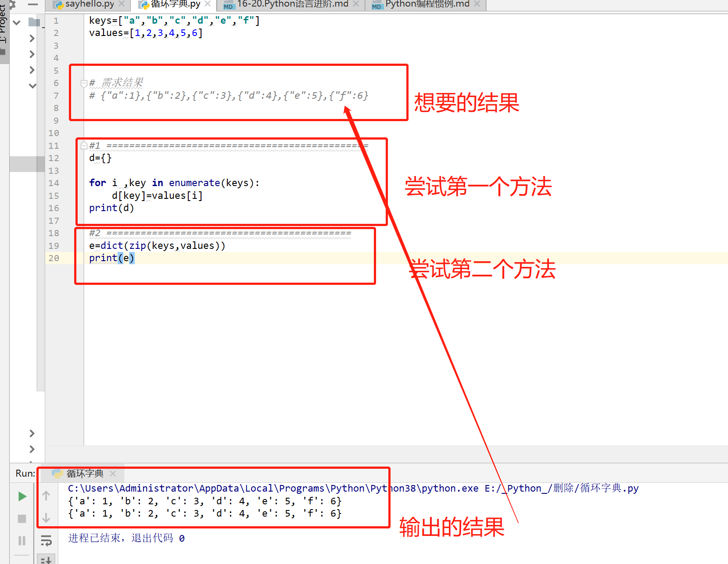Screen dimensions: 728x564
Task: Click line number 20 in gutter
Action: click(54, 258)
